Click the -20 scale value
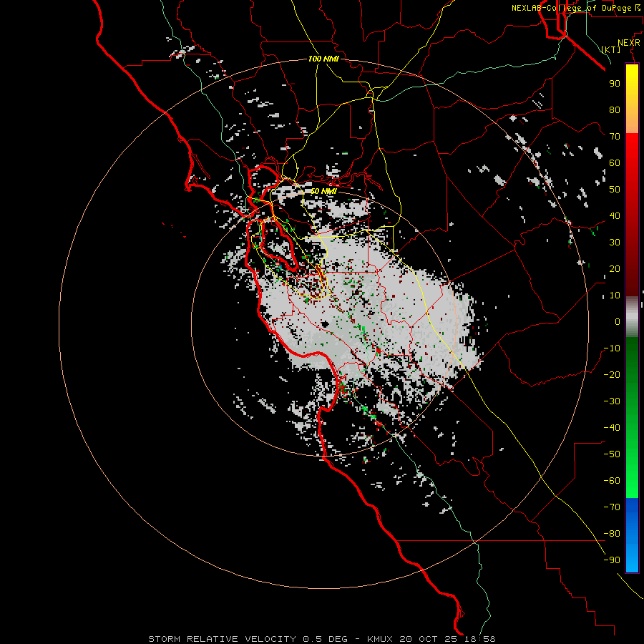 point(612,374)
